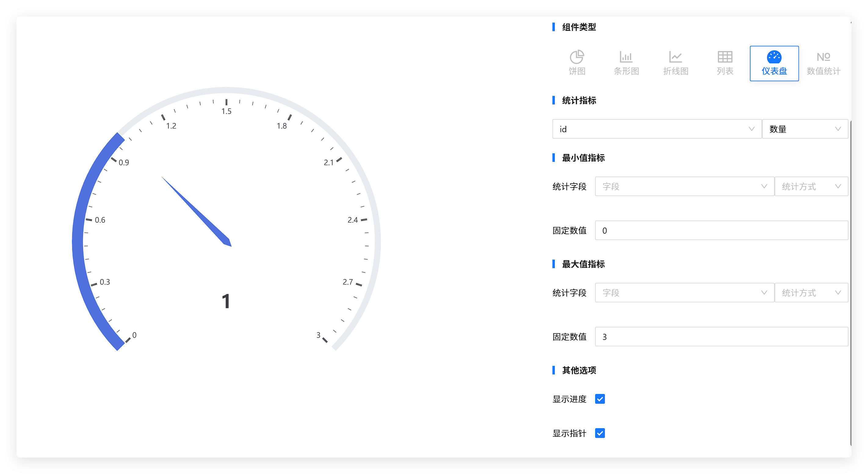The width and height of the screenshot is (868, 474).
Task: Open the id field dropdown
Action: pyautogui.click(x=656, y=129)
